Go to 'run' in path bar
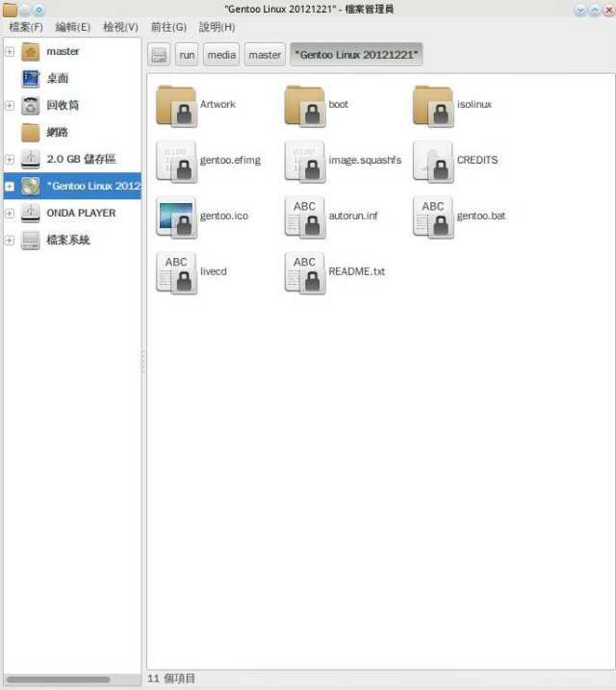Screen dimensions: 616x690 click(187, 55)
